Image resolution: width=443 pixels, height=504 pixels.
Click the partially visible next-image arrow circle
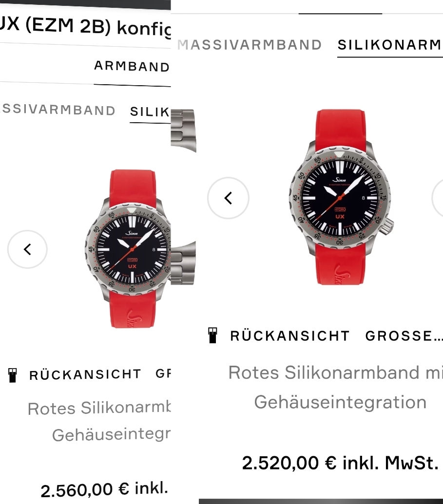click(438, 198)
